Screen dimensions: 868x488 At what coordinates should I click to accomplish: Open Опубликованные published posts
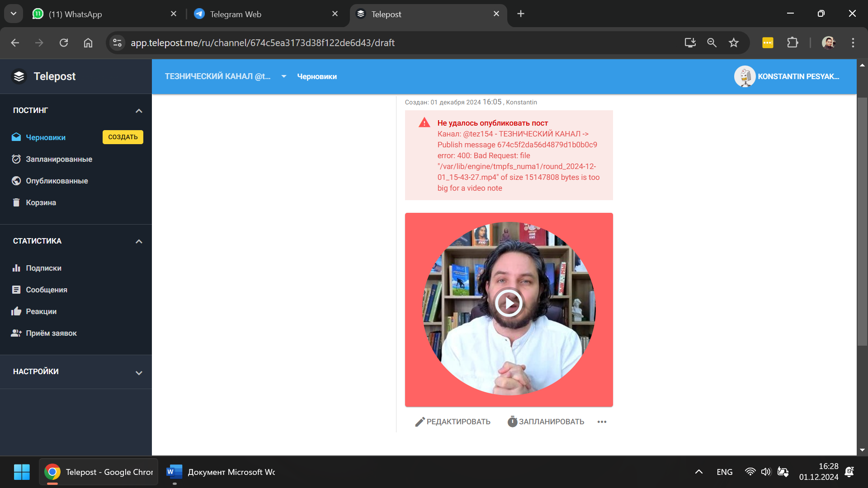pos(57,181)
